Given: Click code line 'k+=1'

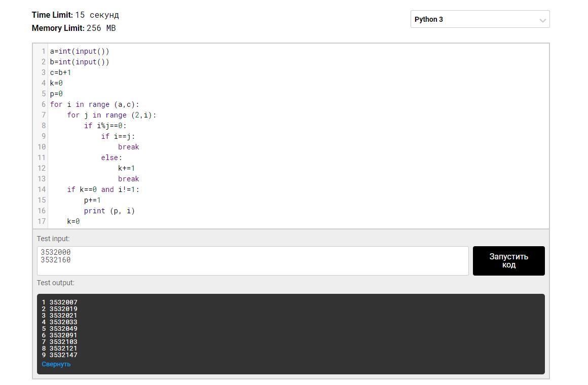Looking at the screenshot, I should pyautogui.click(x=126, y=168).
